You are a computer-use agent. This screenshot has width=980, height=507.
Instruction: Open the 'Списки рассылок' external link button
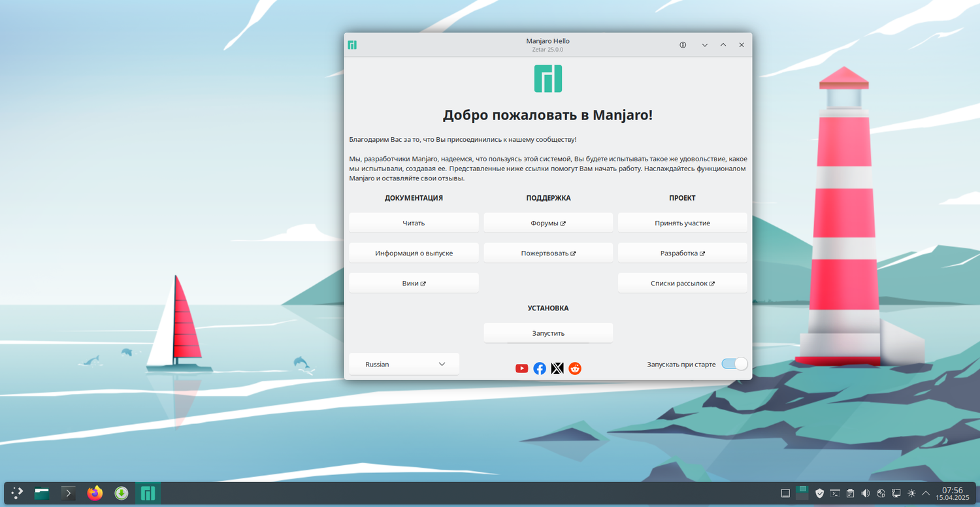click(x=682, y=283)
